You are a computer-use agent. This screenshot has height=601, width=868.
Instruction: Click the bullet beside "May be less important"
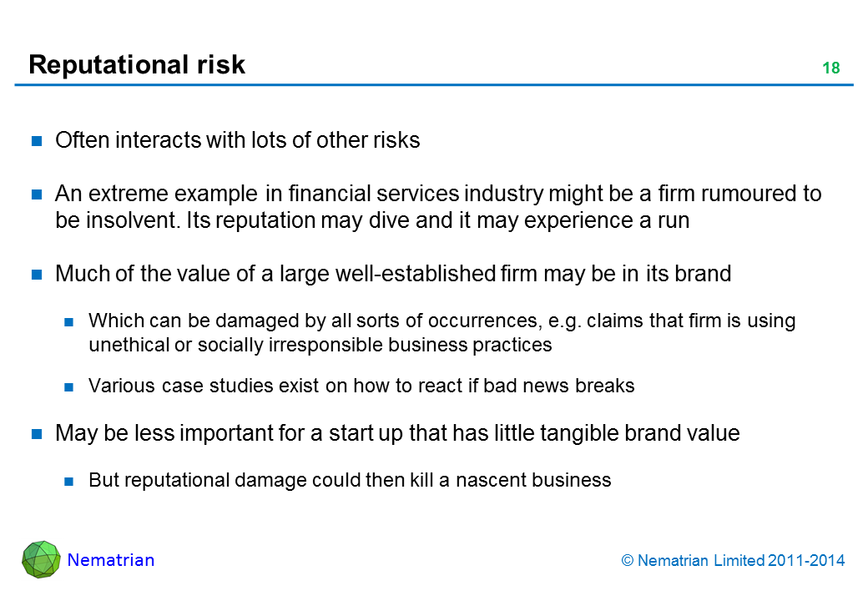38,434
